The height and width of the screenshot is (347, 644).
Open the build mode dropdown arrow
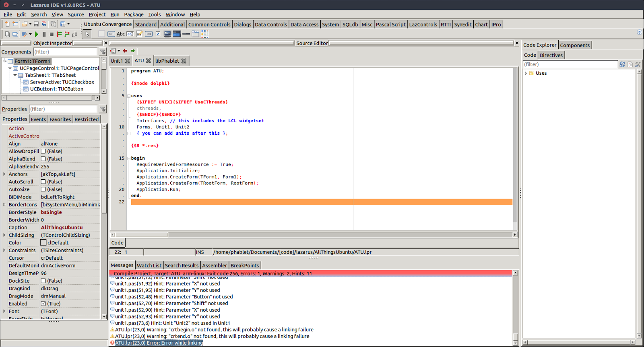pos(30,34)
